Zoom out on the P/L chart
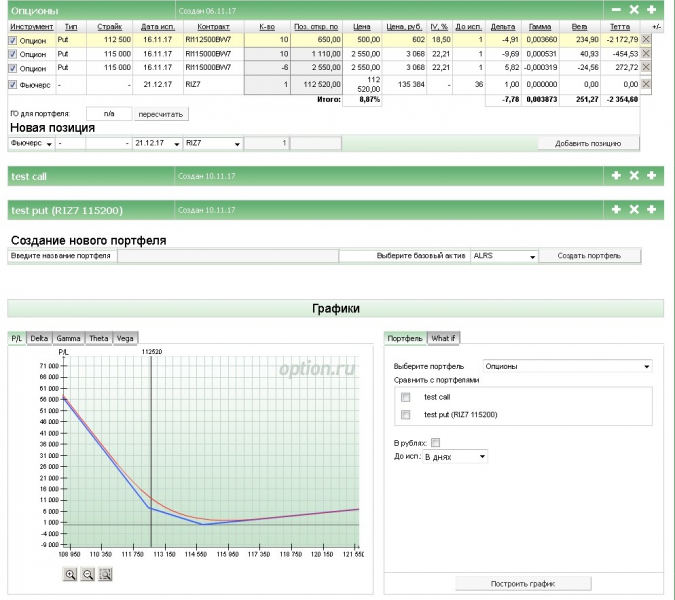 tap(88, 574)
